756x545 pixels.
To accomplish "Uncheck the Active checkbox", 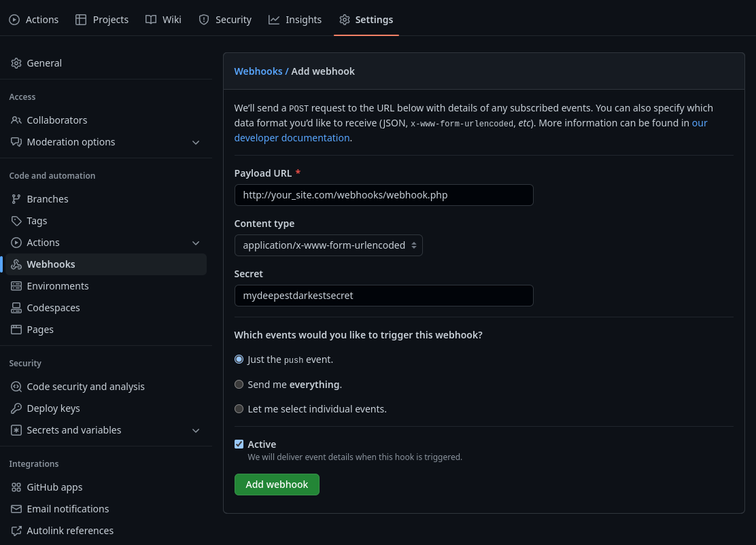I will coord(239,444).
